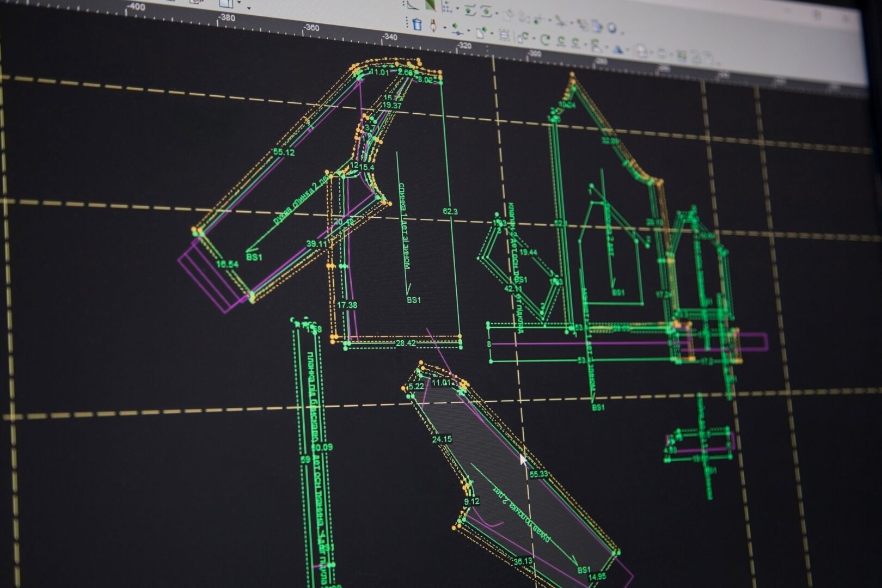Click the standalone green rotate arrow icon
The image size is (882, 588).
pos(545,39)
